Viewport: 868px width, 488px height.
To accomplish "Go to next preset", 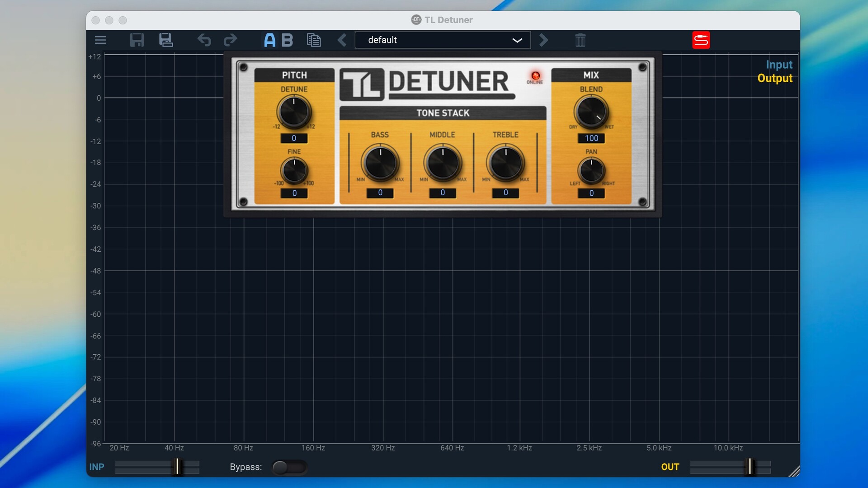I will pyautogui.click(x=543, y=40).
